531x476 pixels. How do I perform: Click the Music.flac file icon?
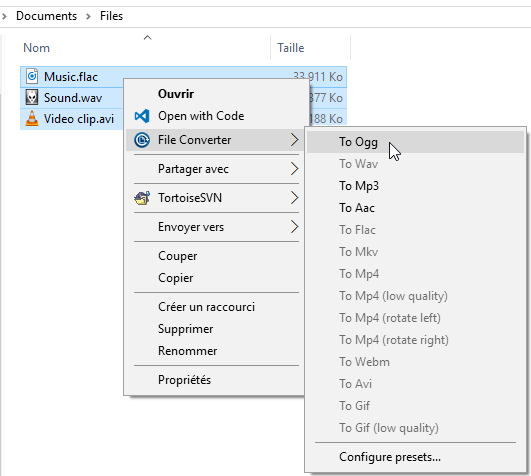click(32, 77)
